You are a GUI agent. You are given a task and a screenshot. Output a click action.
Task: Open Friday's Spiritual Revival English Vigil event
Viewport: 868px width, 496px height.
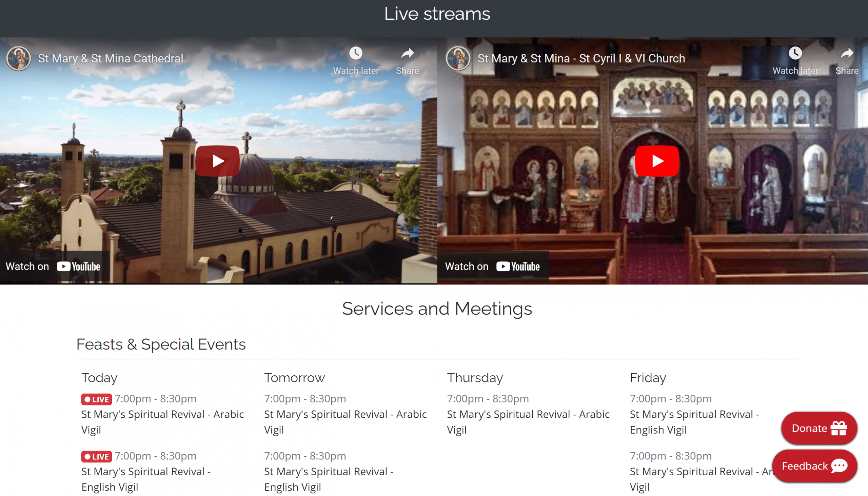point(694,415)
